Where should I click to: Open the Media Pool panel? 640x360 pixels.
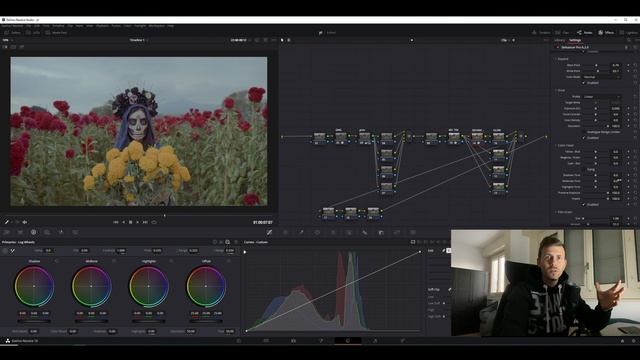point(56,33)
